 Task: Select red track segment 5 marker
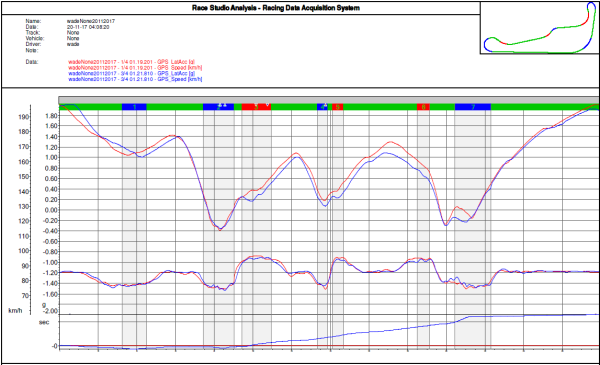[x=338, y=107]
